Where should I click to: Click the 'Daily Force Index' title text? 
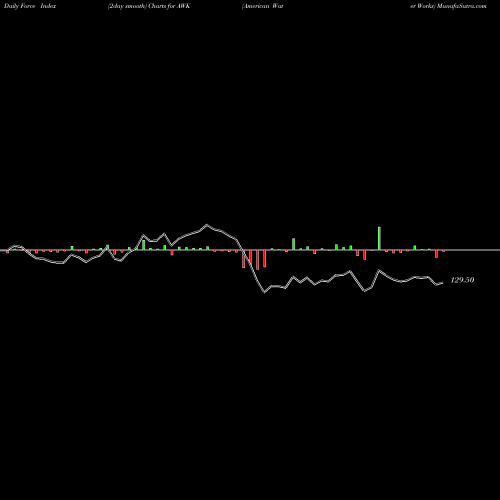pos(30,6)
